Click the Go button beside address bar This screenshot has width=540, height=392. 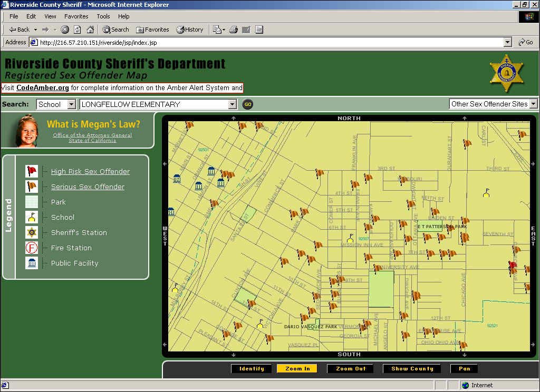(526, 42)
